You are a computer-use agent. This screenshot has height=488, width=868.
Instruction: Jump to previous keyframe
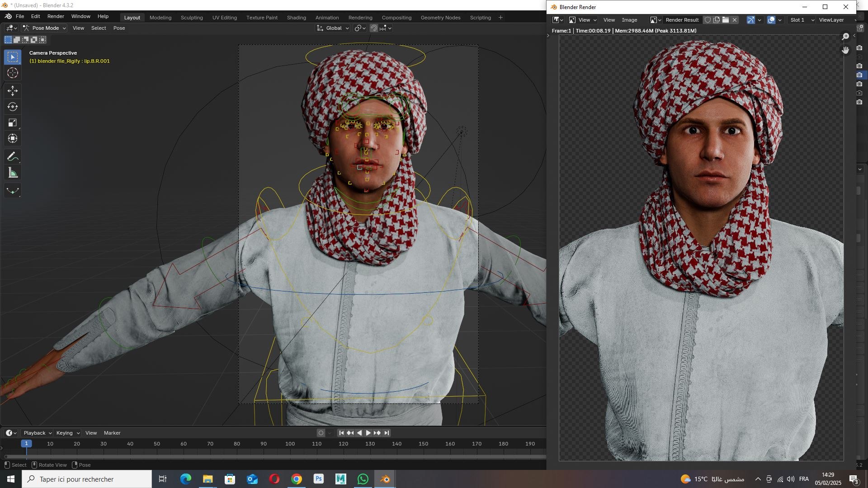350,433
